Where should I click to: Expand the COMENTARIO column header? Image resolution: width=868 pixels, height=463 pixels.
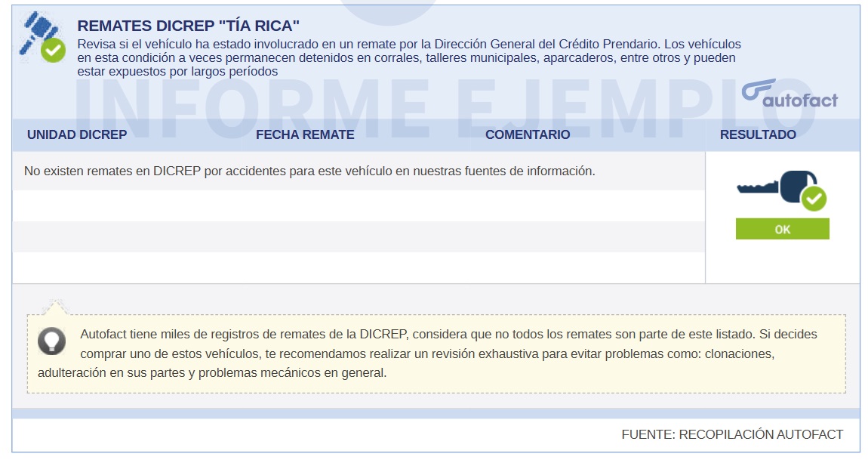point(528,134)
